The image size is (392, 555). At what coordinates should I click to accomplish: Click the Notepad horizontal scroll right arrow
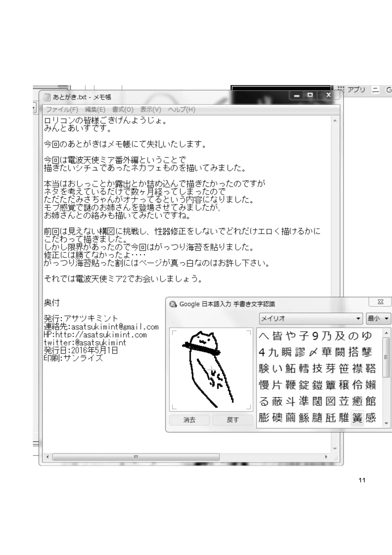[326, 457]
